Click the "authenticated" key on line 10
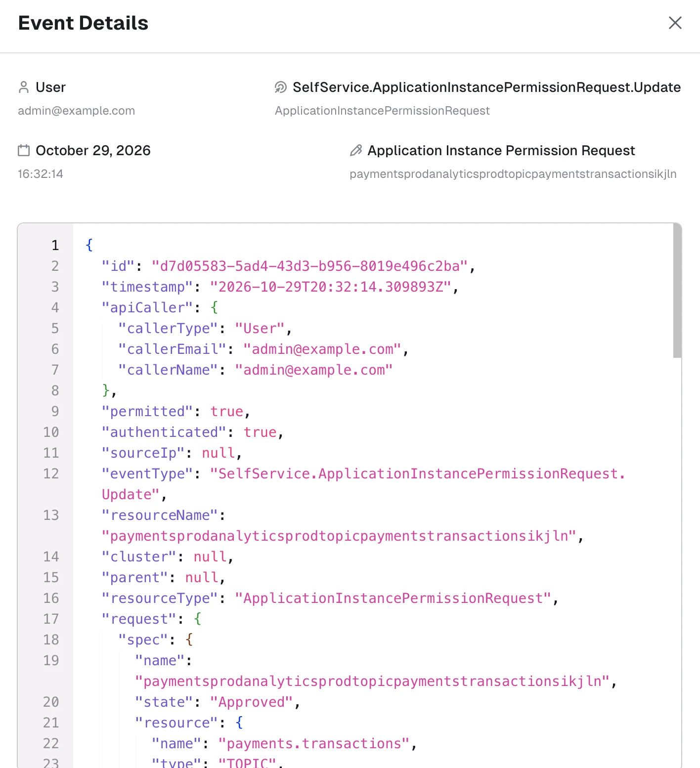This screenshot has width=700, height=768. point(164,432)
